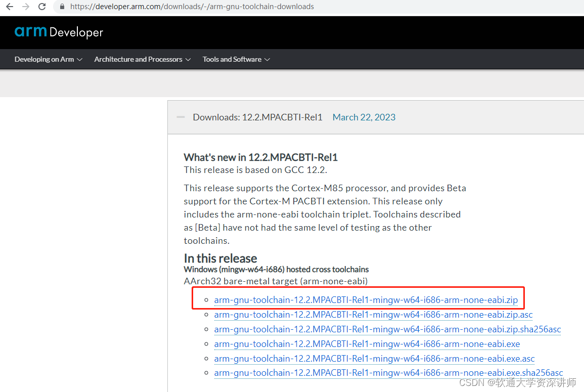Expand Architecture and Processors menu
Viewport: 584px width, 392px height.
[x=142, y=59]
